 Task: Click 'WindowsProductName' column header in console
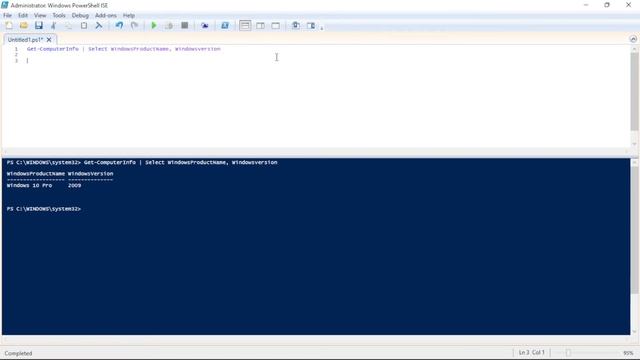(35, 173)
